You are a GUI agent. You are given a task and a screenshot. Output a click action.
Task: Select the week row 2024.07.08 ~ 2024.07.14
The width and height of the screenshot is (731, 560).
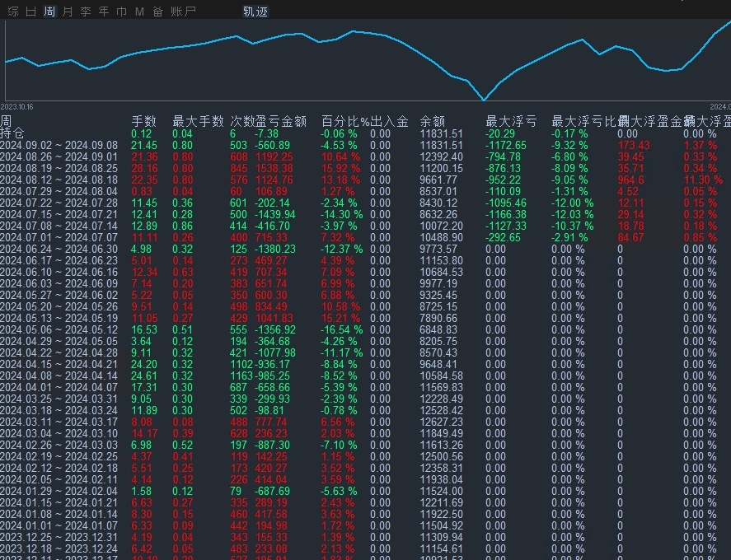366,226
